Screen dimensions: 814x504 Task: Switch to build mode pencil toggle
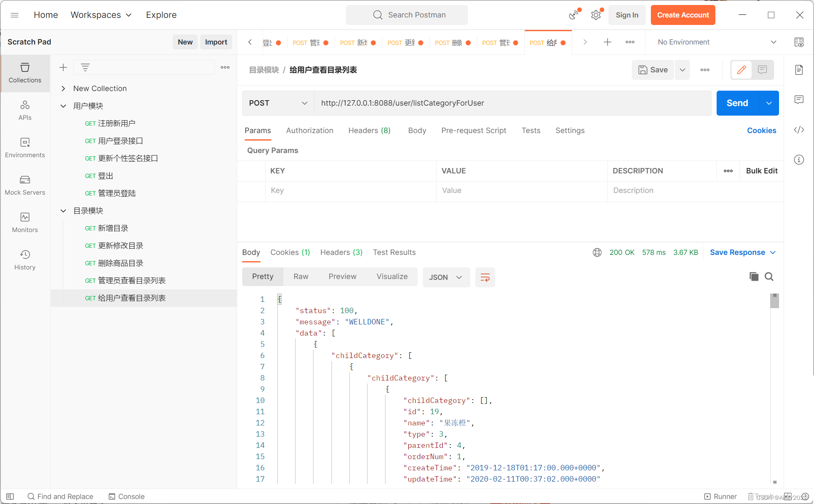click(x=742, y=70)
